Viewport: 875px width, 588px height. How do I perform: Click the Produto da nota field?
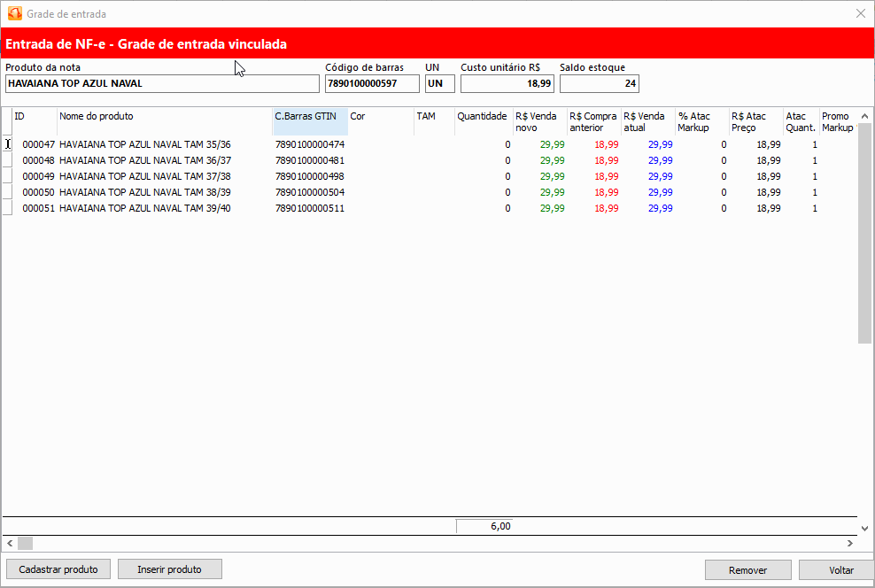tap(162, 84)
